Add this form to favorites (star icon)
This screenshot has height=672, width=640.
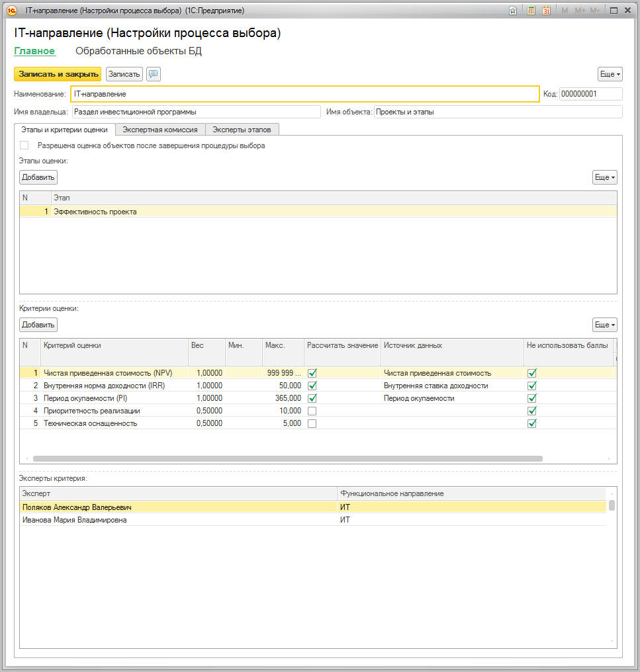(513, 11)
